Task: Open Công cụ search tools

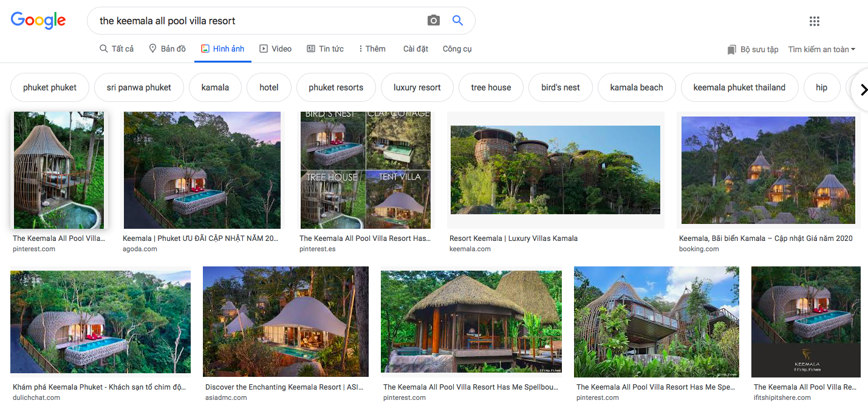Action: pyautogui.click(x=457, y=49)
